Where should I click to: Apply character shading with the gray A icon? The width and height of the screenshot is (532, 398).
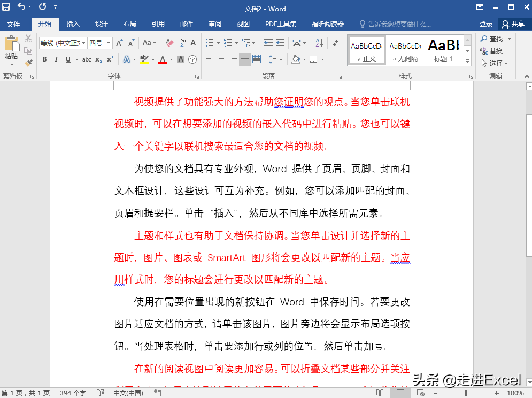click(x=181, y=60)
